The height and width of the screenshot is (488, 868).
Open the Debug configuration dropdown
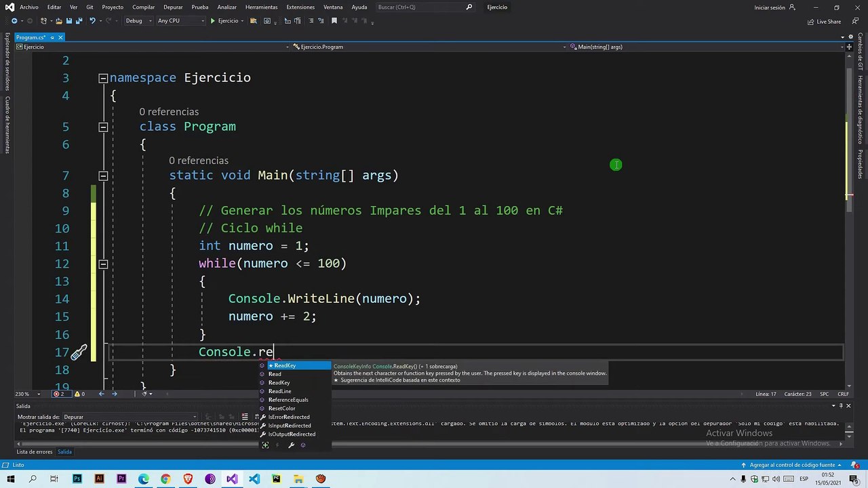click(x=138, y=21)
